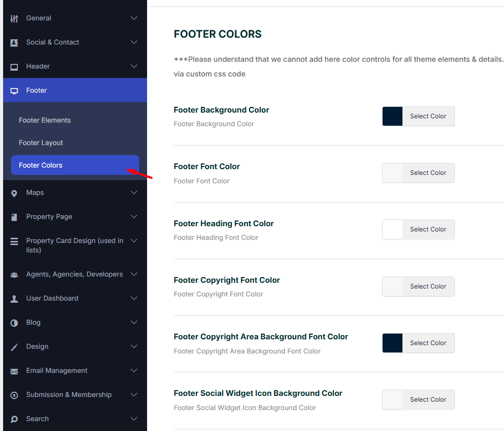This screenshot has width=504, height=431.
Task: Click the white Footer Heading Font Color swatch
Action: pyautogui.click(x=393, y=229)
